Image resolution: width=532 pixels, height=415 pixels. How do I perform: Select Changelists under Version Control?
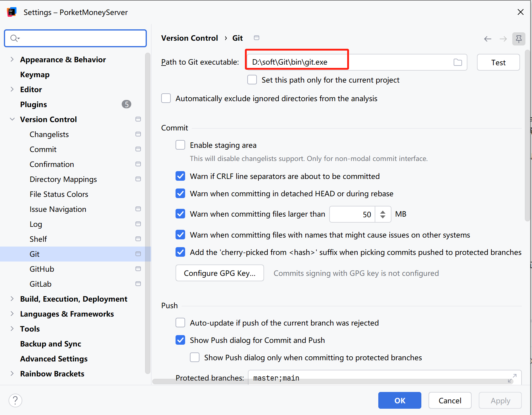(49, 134)
